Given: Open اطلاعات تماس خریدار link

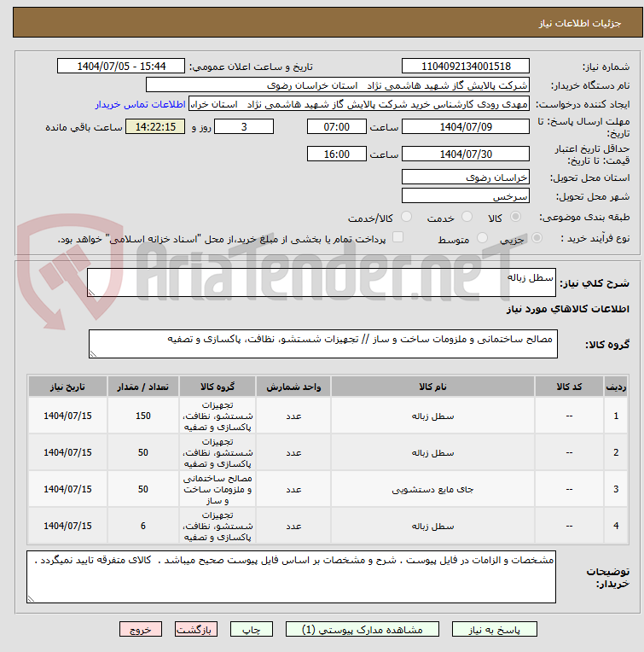Looking at the screenshot, I should point(140,104).
